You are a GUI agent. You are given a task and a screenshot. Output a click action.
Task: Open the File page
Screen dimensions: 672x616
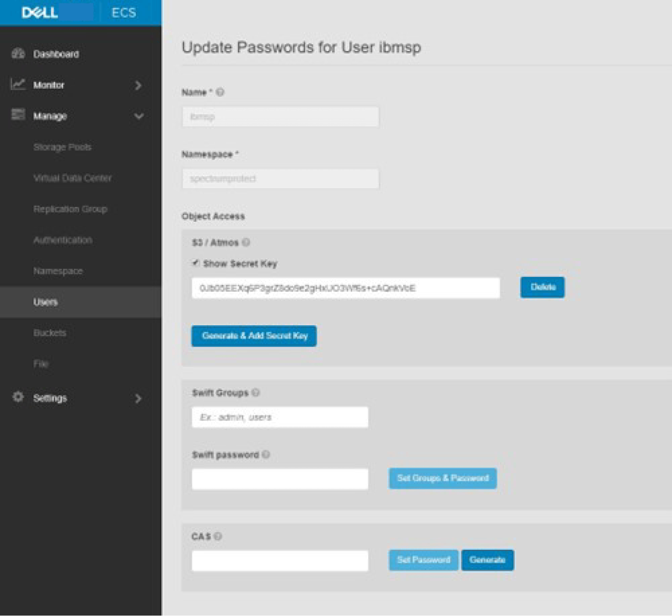(41, 364)
